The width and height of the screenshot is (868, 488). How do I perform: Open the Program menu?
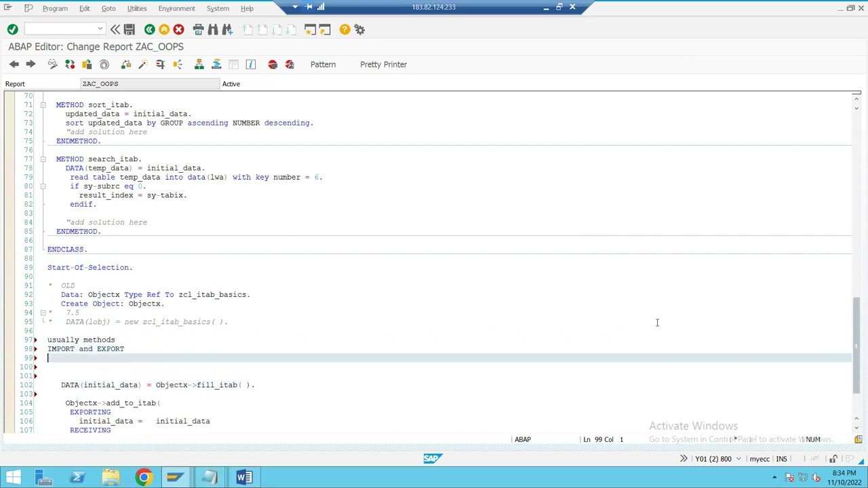point(55,8)
